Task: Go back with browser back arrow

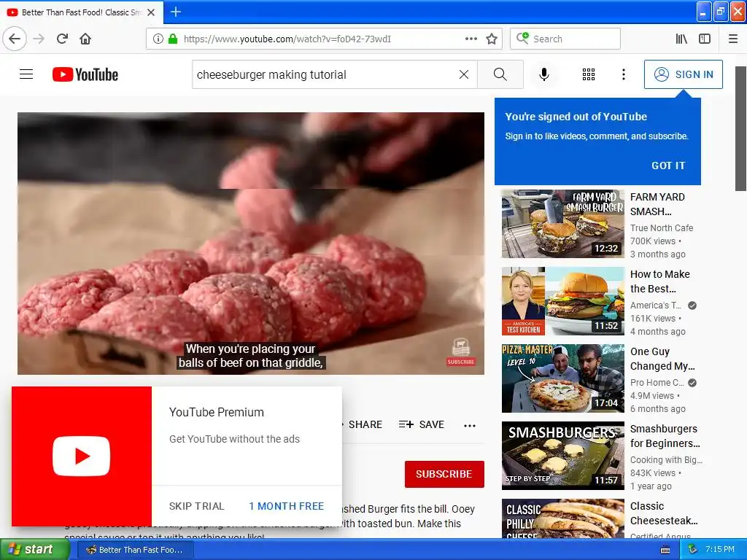Action: click(15, 39)
